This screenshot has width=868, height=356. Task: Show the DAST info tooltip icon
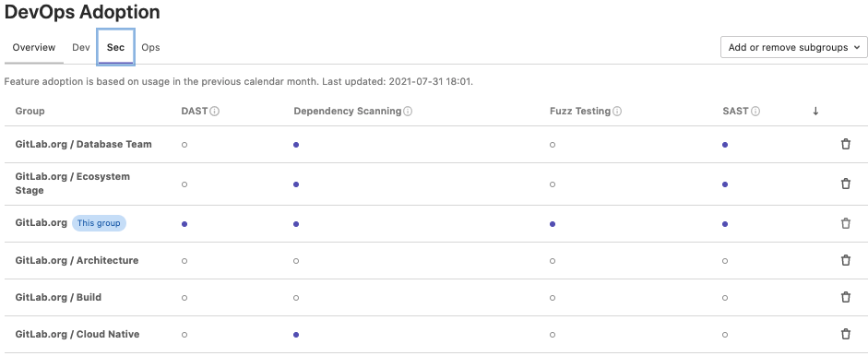coord(215,112)
